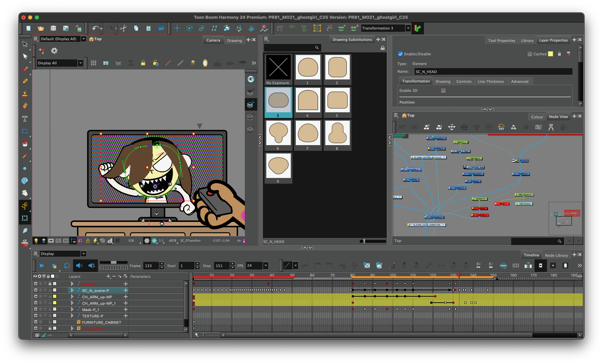Image resolution: width=603 pixels, height=364 pixels.
Task: Open the FPS 24 dropdown
Action: [x=266, y=266]
